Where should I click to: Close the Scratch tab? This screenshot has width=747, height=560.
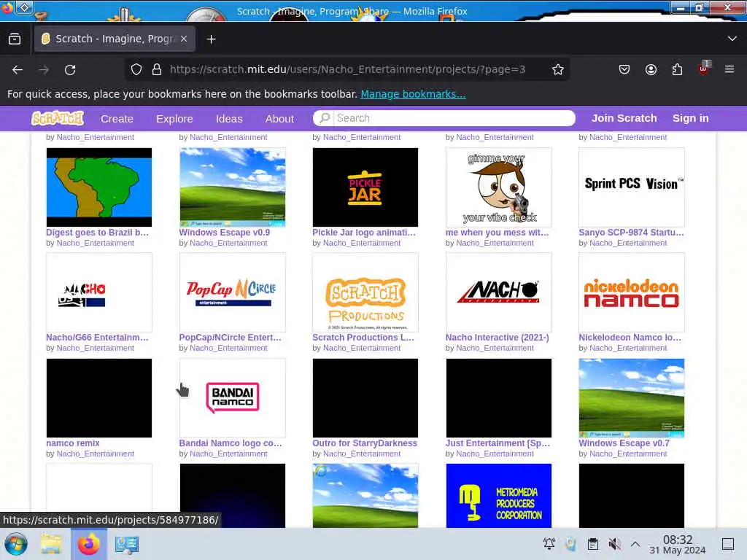click(x=184, y=39)
